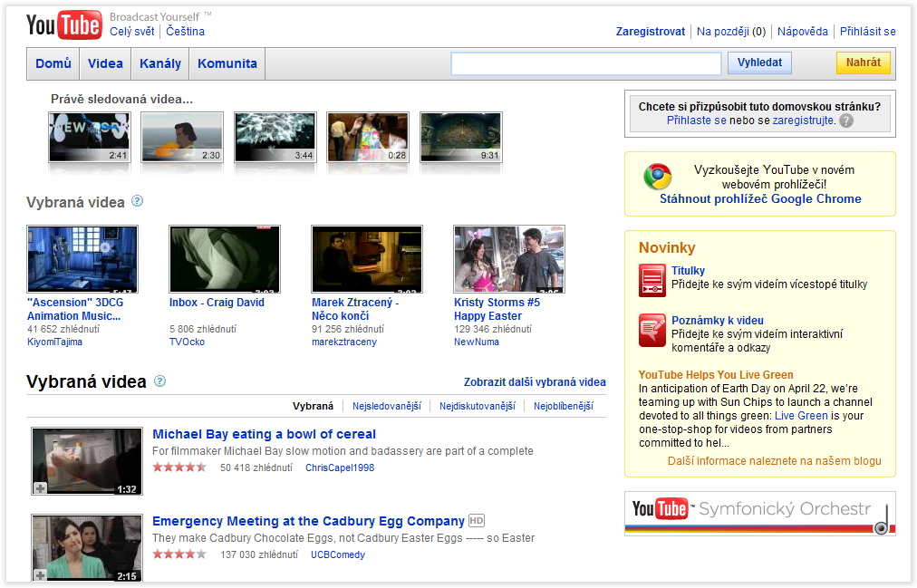
Task: Visit the ChrisCapel1998 channel link
Action: tap(340, 468)
